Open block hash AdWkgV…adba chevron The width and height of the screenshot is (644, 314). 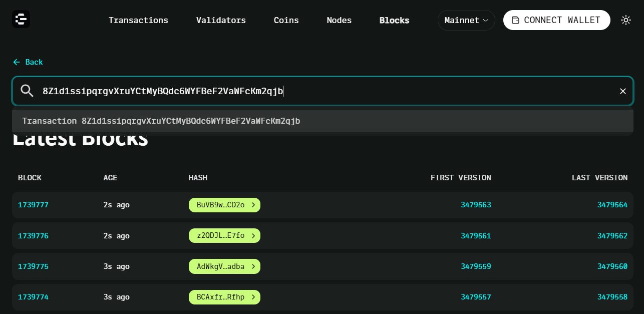pos(253,266)
